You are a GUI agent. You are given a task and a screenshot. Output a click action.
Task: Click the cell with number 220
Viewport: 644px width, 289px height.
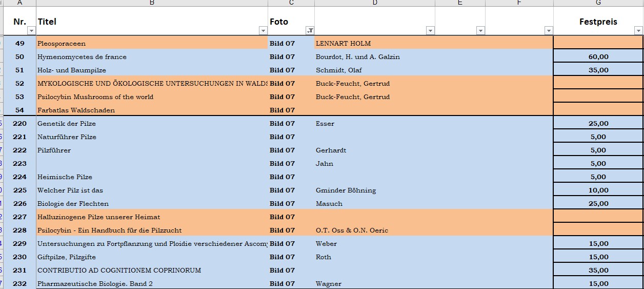[x=20, y=124]
